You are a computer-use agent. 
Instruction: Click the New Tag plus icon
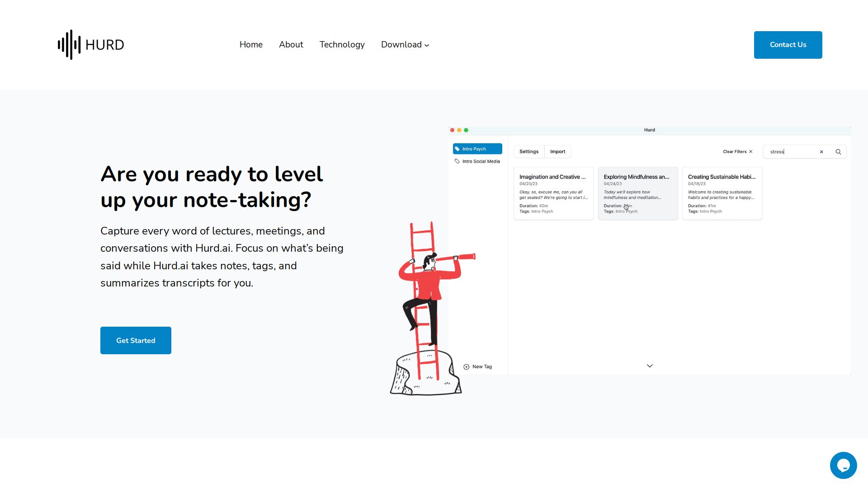pos(467,367)
